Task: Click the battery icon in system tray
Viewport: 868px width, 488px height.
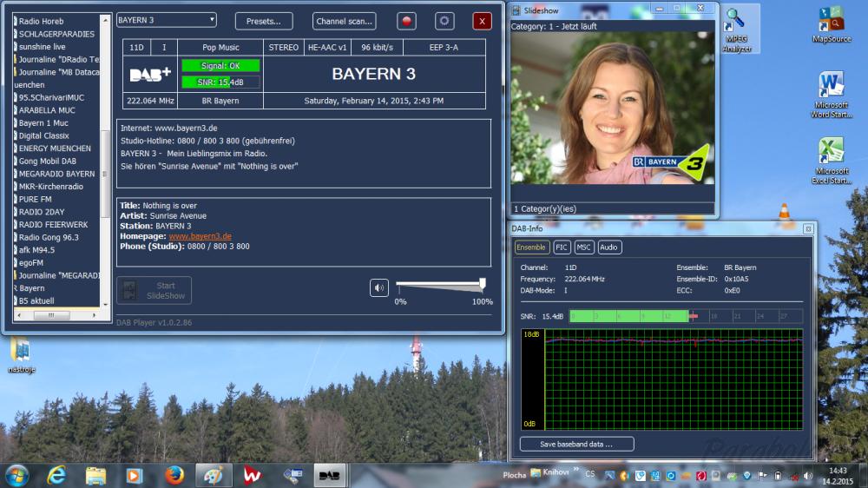Action: [778, 476]
